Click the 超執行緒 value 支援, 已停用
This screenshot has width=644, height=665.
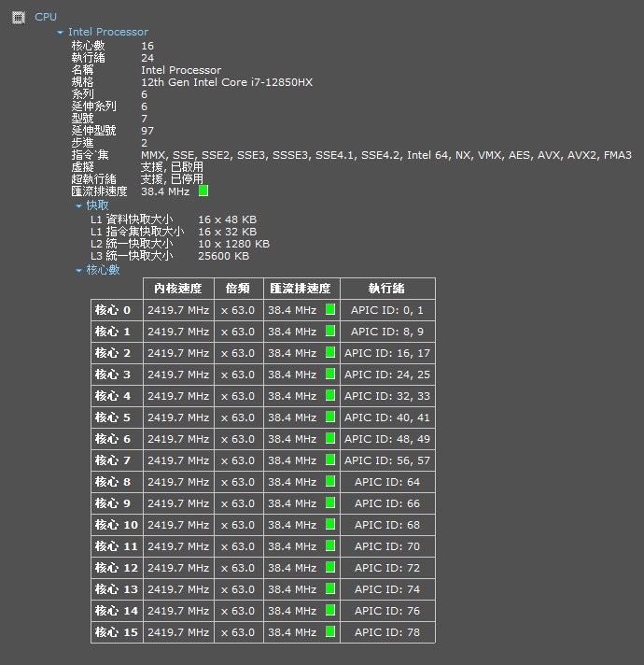click(172, 179)
